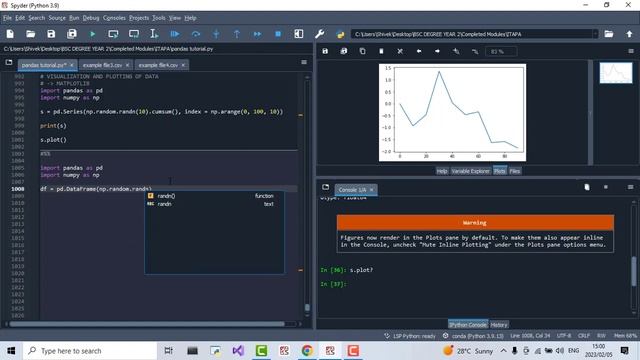Select the plot thumbnail in the sidebar

click(x=616, y=73)
